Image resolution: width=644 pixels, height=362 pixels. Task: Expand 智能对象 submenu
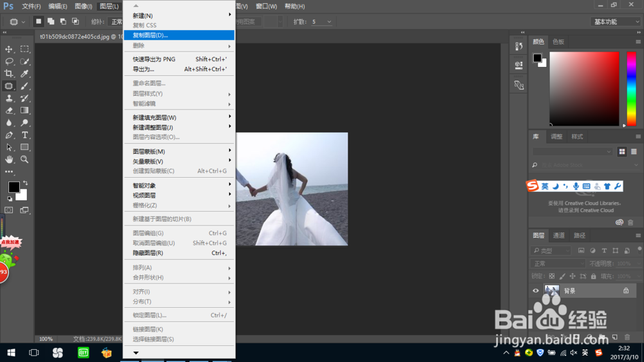(179, 186)
